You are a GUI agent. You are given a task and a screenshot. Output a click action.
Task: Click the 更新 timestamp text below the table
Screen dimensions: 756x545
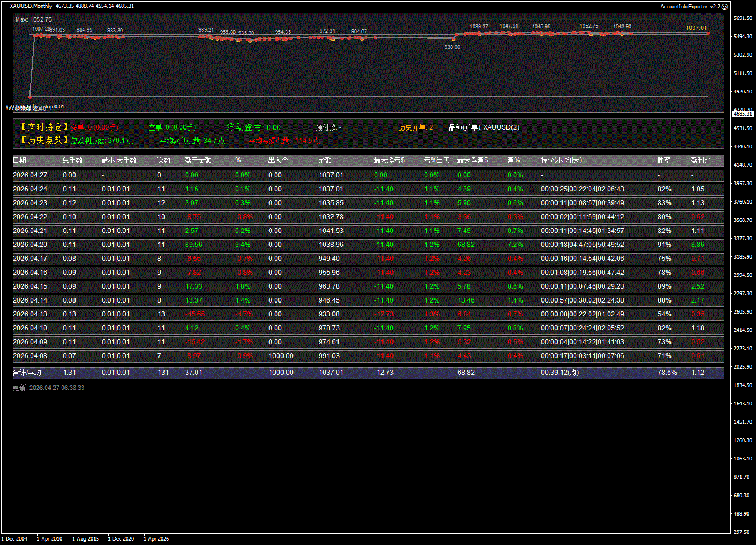(x=48, y=388)
